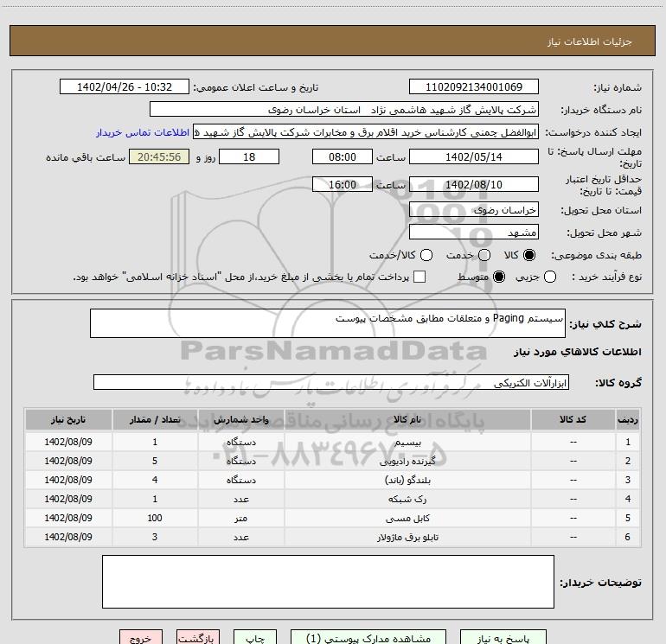Click the delivery city field مشهد
The image size is (666, 644).
[x=474, y=232]
